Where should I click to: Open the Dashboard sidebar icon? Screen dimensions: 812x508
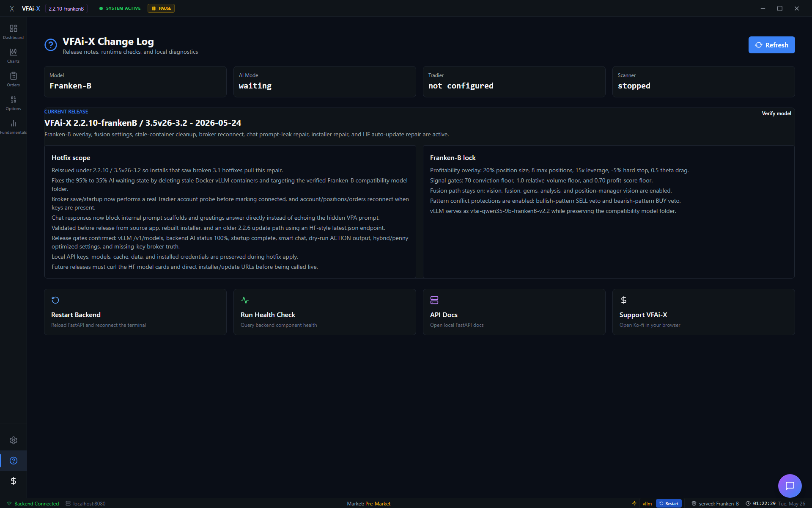click(x=13, y=32)
